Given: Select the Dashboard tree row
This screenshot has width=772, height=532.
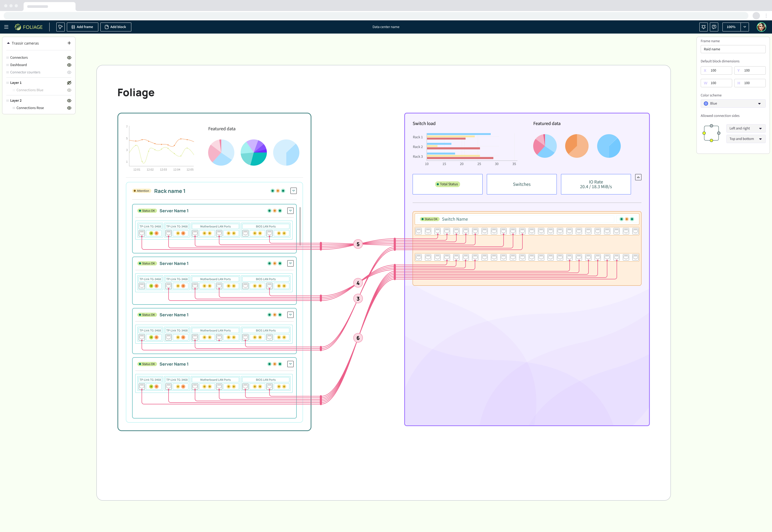Looking at the screenshot, I should point(39,65).
